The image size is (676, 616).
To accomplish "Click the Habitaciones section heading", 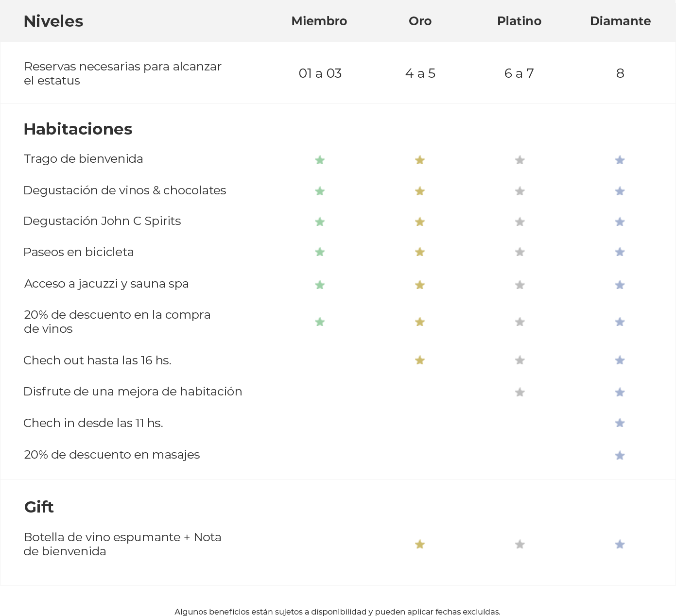I will (x=78, y=129).
